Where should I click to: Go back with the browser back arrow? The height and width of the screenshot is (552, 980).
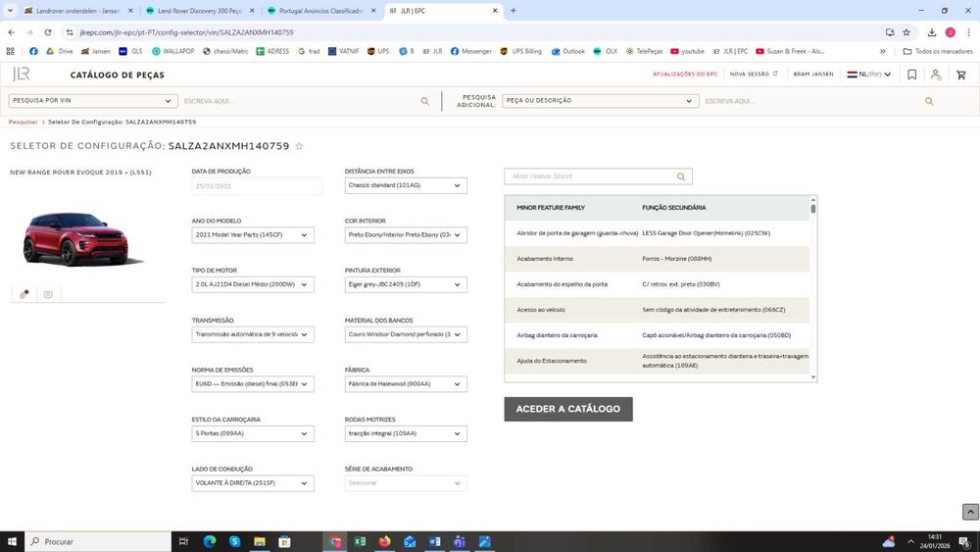[11, 32]
